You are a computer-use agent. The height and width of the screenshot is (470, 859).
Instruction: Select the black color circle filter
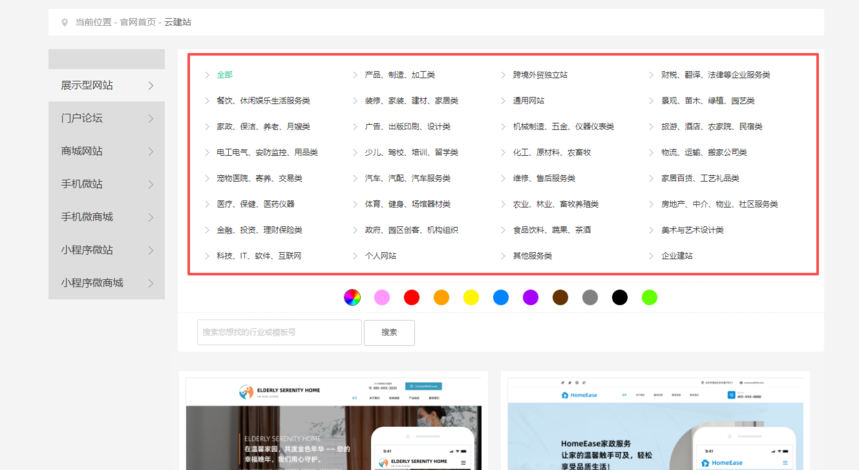point(620,297)
